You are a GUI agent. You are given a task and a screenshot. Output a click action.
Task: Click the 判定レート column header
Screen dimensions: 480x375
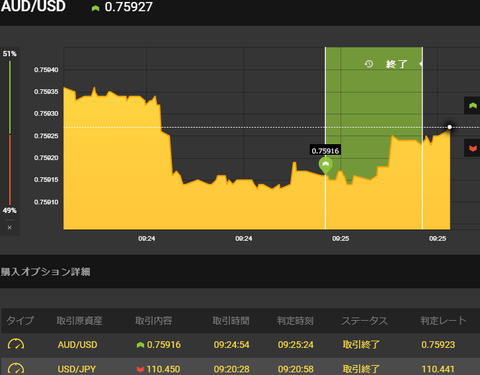pyautogui.click(x=443, y=320)
